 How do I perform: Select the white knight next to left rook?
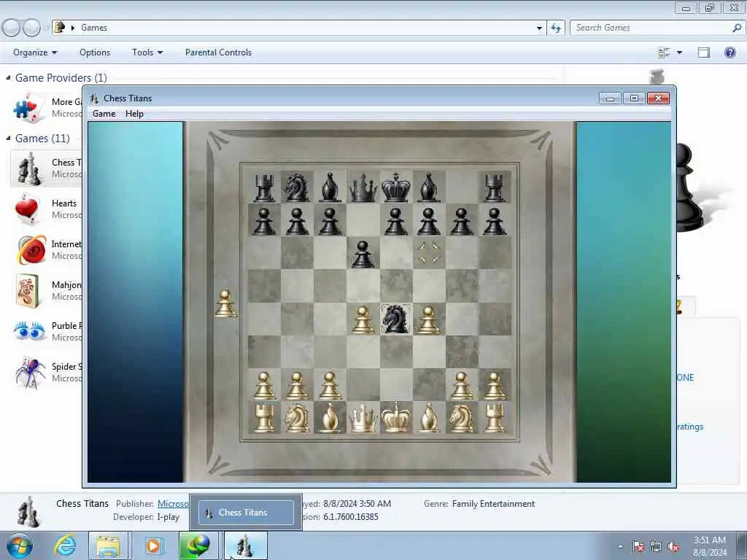[297, 418]
